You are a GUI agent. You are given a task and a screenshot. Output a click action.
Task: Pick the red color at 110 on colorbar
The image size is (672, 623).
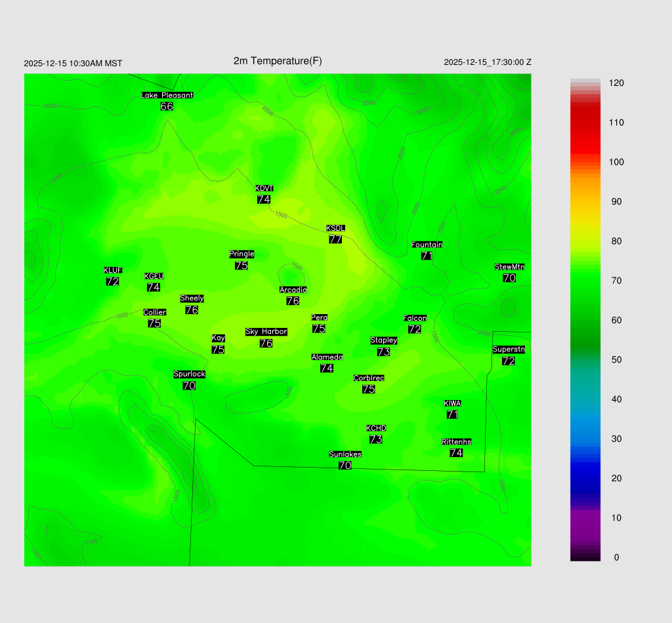[585, 123]
